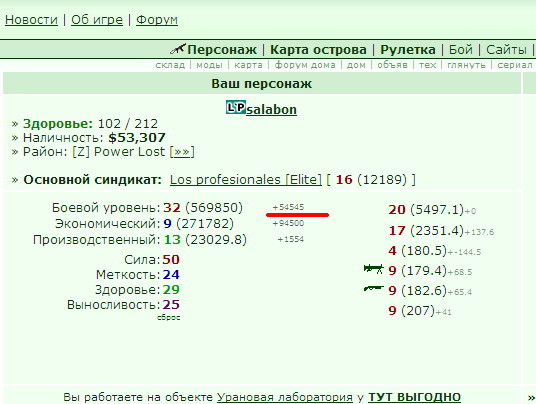Click the rifle icon beside Персонаж
Viewport: 536px width, 404px height.
(x=178, y=49)
